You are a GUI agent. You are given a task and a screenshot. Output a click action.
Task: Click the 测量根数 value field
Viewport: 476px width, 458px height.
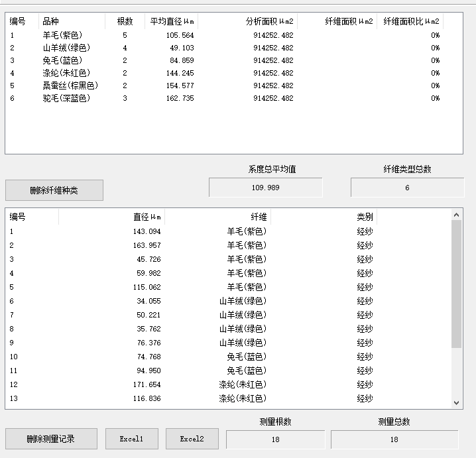click(x=275, y=439)
